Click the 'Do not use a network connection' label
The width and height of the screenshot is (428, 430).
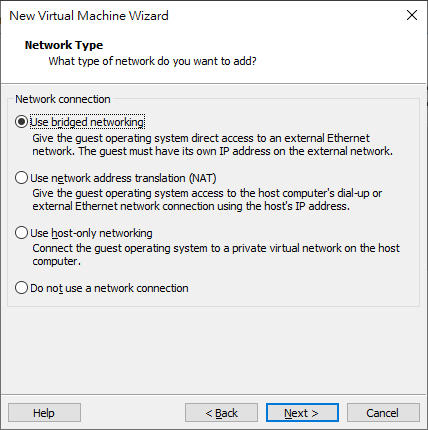(x=109, y=288)
